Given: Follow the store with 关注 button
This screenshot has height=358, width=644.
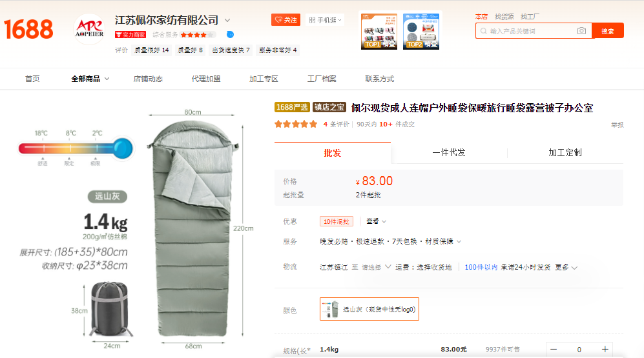Looking at the screenshot, I should 286,20.
